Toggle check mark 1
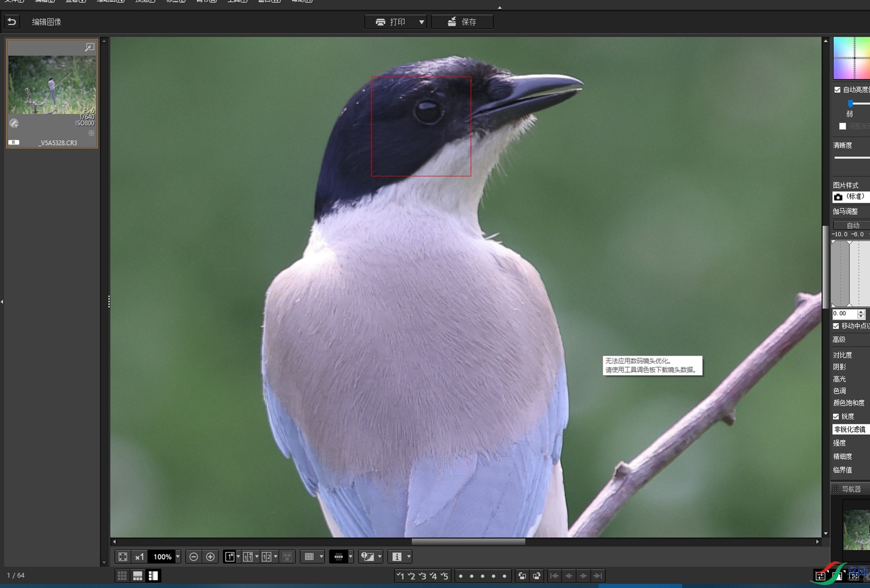The height and width of the screenshot is (588, 870). (x=400, y=576)
